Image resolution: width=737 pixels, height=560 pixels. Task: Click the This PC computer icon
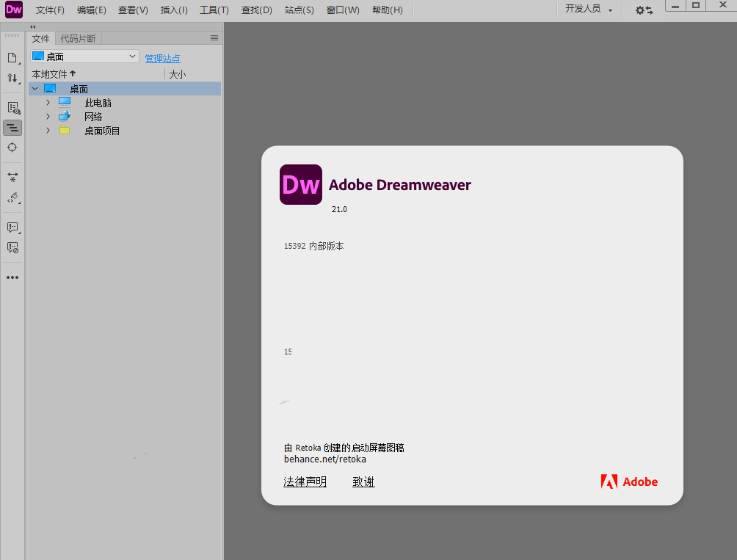[65, 102]
